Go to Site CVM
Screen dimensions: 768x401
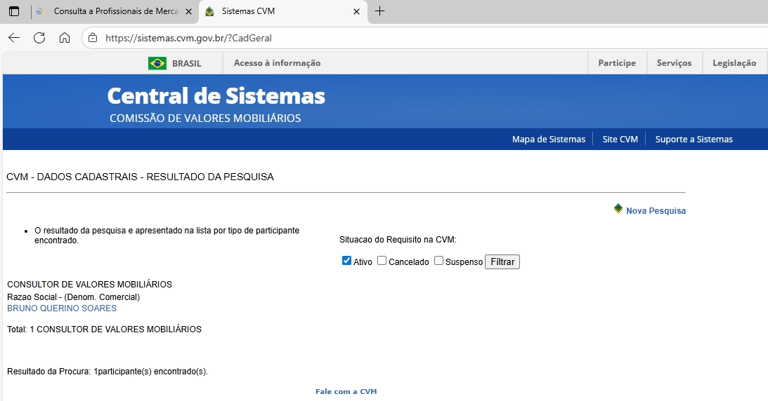point(620,139)
